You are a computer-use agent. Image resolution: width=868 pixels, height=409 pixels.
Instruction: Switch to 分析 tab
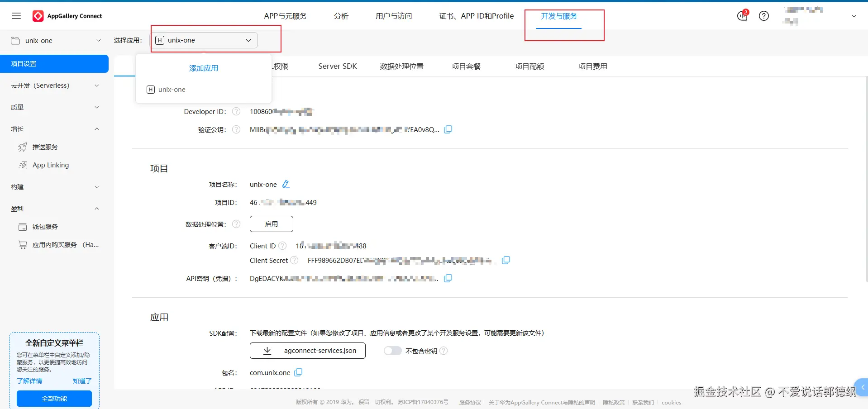(341, 16)
